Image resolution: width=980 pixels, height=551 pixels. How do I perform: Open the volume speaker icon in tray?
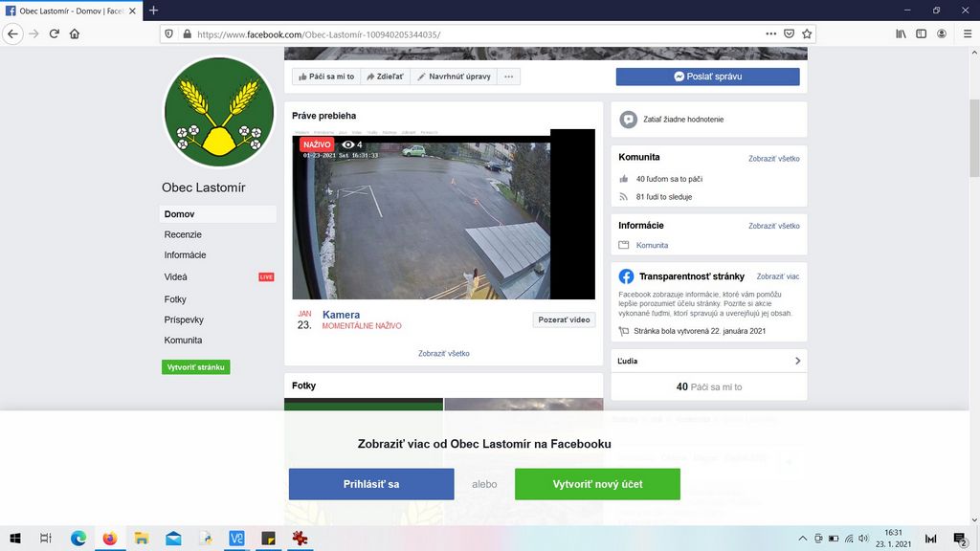[x=864, y=538]
